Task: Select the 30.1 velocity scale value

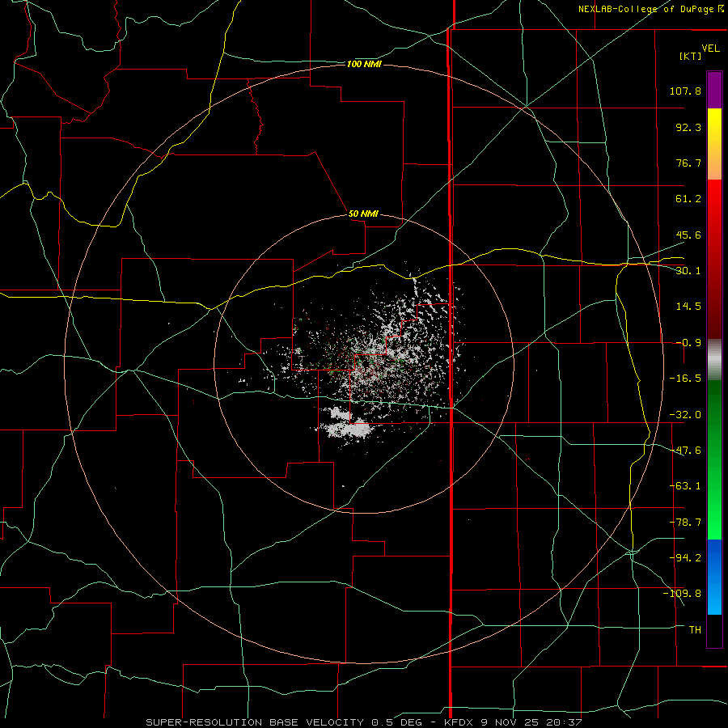Action: (x=688, y=271)
